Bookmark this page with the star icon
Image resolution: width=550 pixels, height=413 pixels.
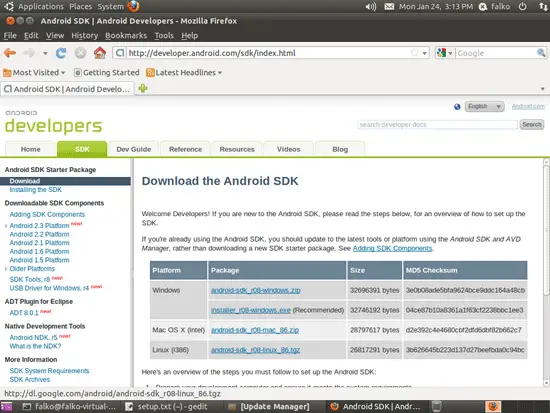coord(415,53)
